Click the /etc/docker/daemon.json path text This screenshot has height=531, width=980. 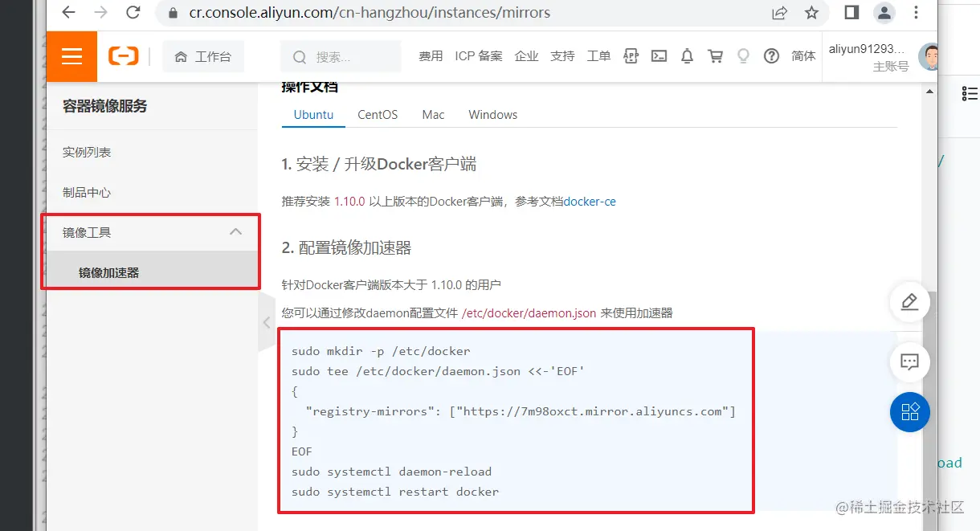529,313
